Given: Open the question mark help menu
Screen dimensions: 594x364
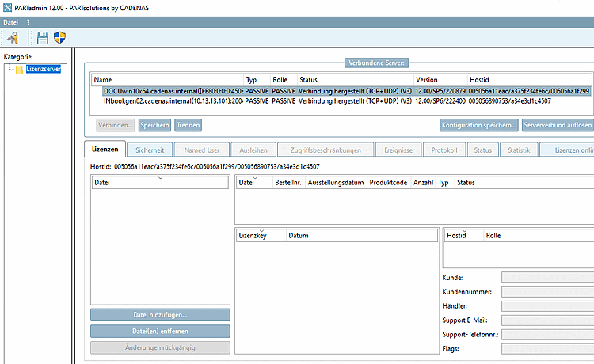Looking at the screenshot, I should (x=28, y=22).
